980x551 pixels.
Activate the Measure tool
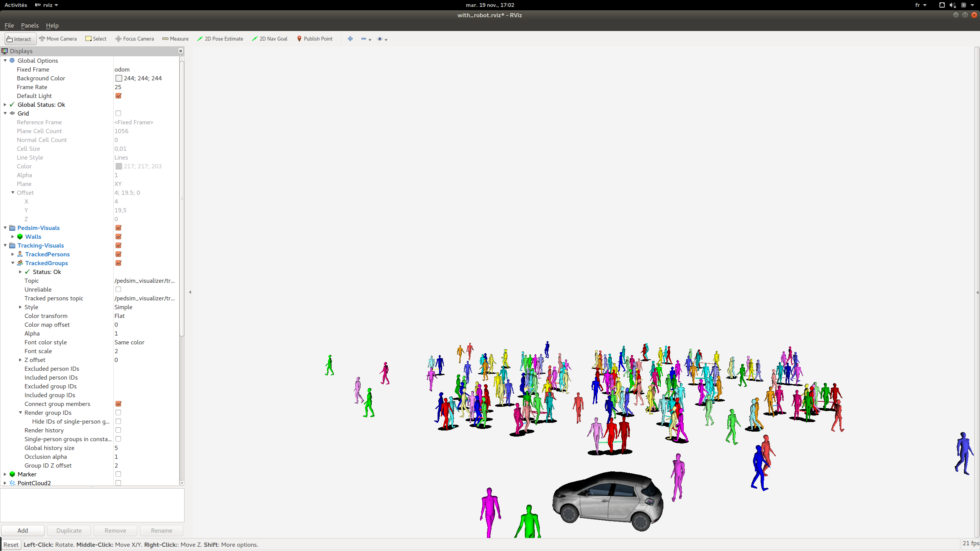[x=175, y=39]
